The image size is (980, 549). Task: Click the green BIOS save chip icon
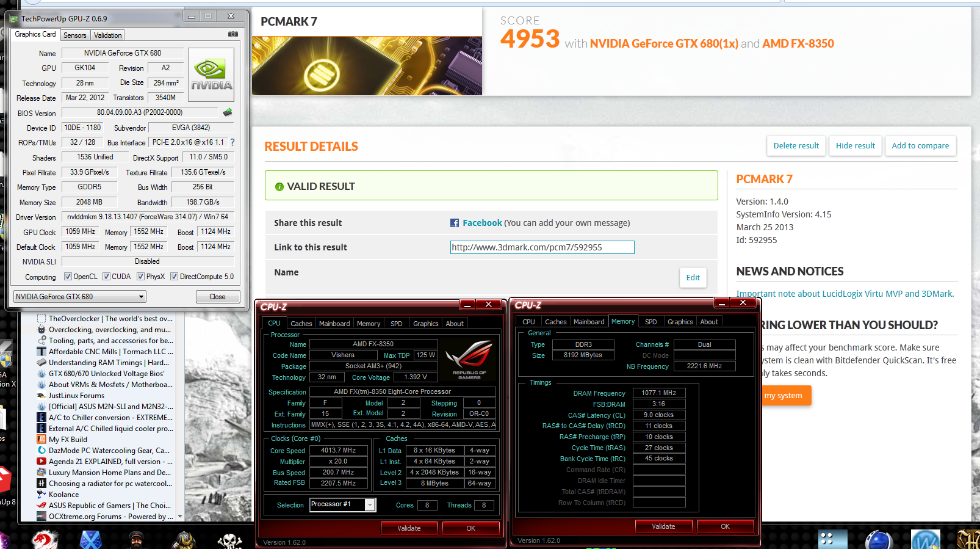pos(228,112)
